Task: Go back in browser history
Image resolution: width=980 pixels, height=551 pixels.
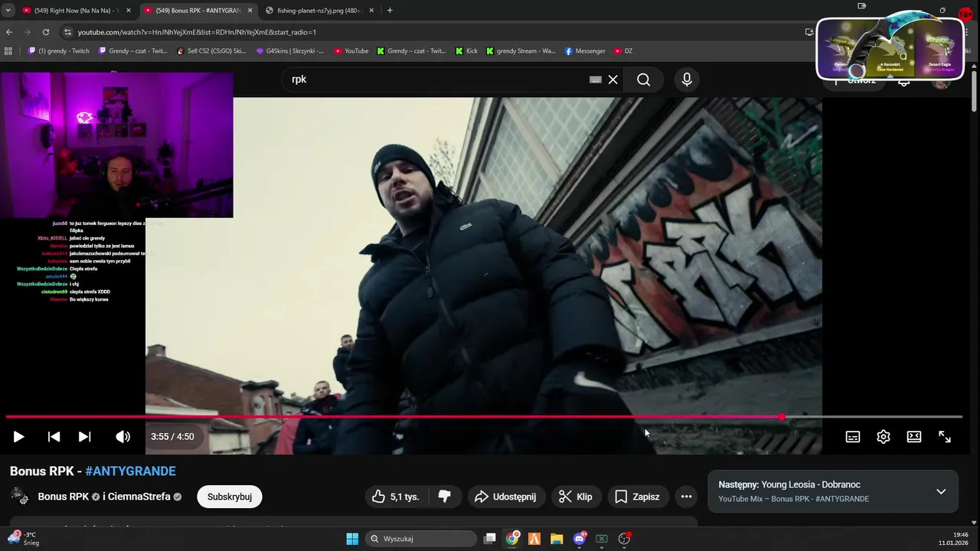Action: coord(9,32)
